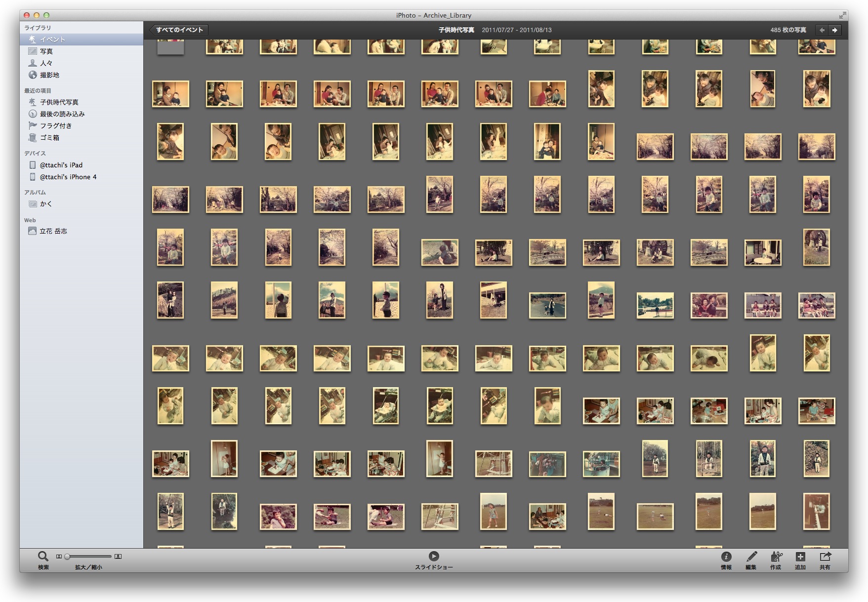Go to next event arrow
The height and width of the screenshot is (602, 868).
click(x=835, y=30)
